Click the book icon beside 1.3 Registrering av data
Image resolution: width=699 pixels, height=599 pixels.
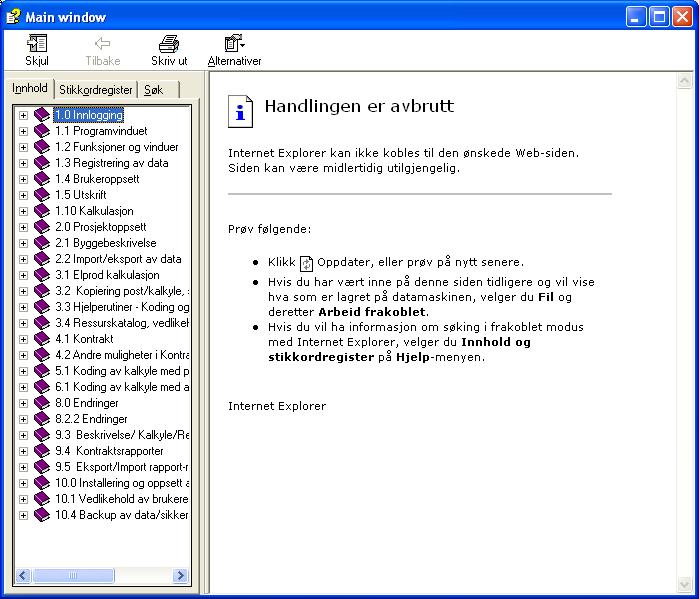click(42, 163)
